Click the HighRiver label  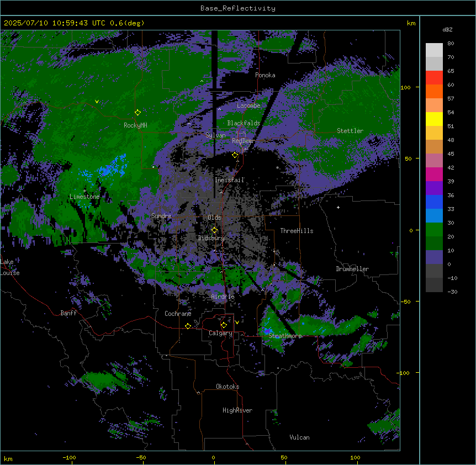tap(237, 410)
